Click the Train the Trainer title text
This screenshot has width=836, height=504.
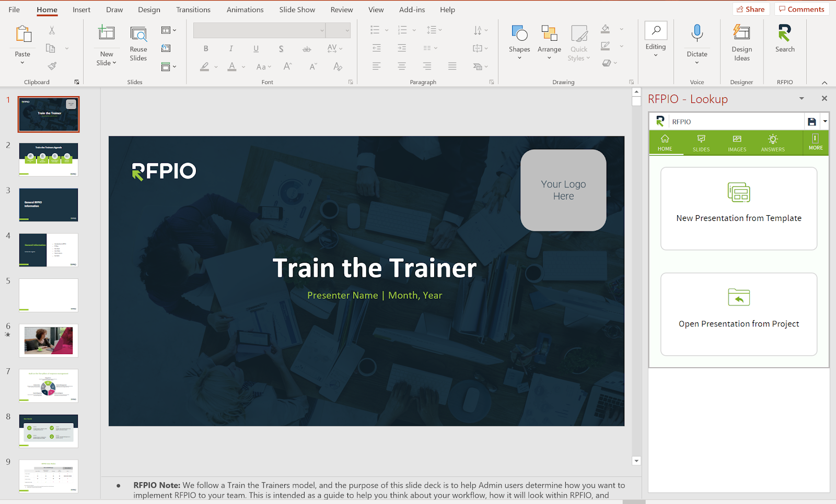click(x=375, y=268)
